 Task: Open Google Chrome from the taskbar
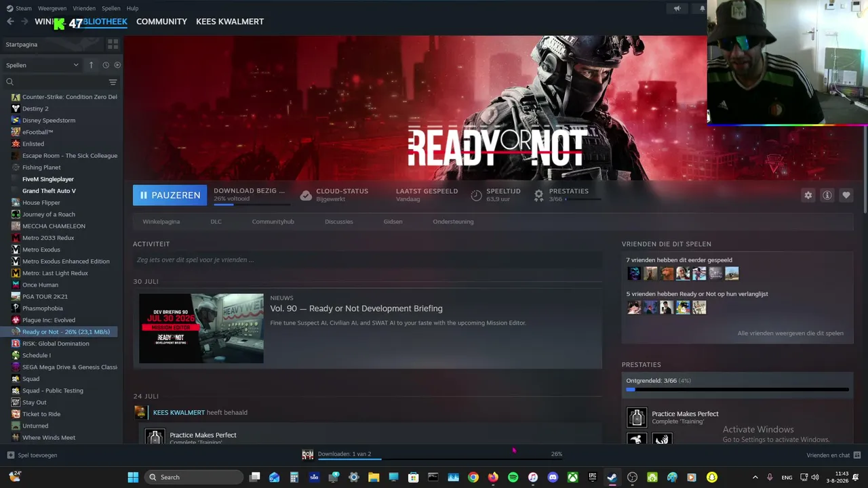(x=473, y=477)
